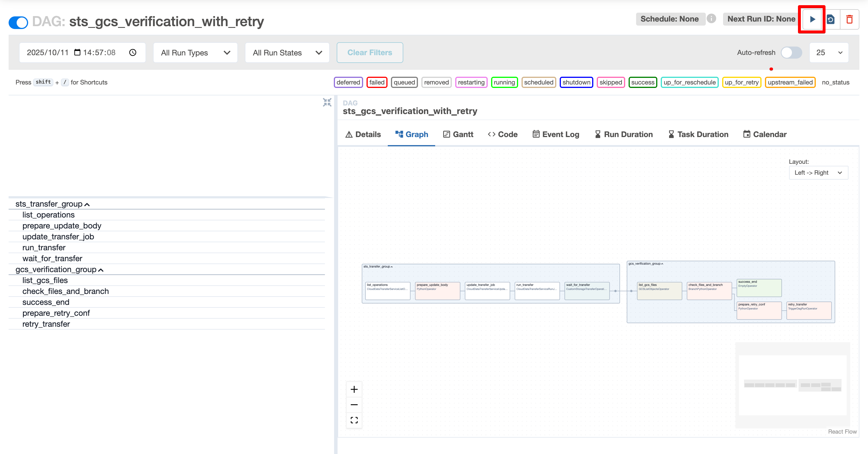Collapse the grid panel with the shrink icon
This screenshot has width=868, height=454.
[327, 102]
